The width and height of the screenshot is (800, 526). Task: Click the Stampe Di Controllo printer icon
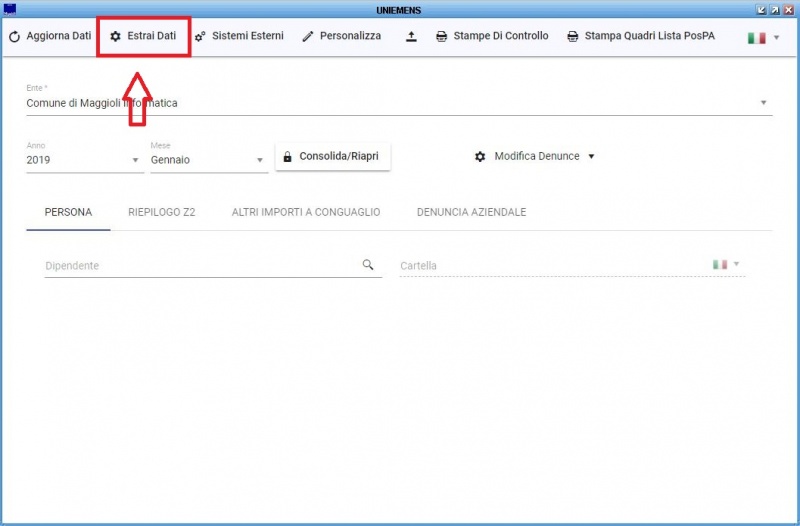pyautogui.click(x=442, y=36)
